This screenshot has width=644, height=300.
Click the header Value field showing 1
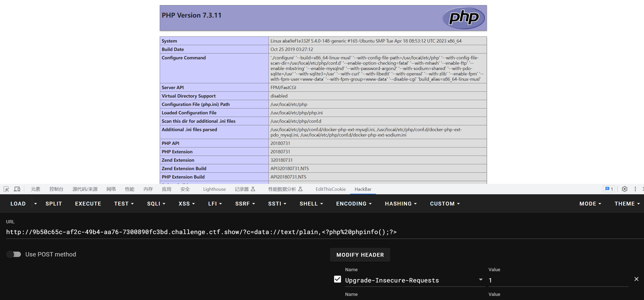click(x=558, y=280)
